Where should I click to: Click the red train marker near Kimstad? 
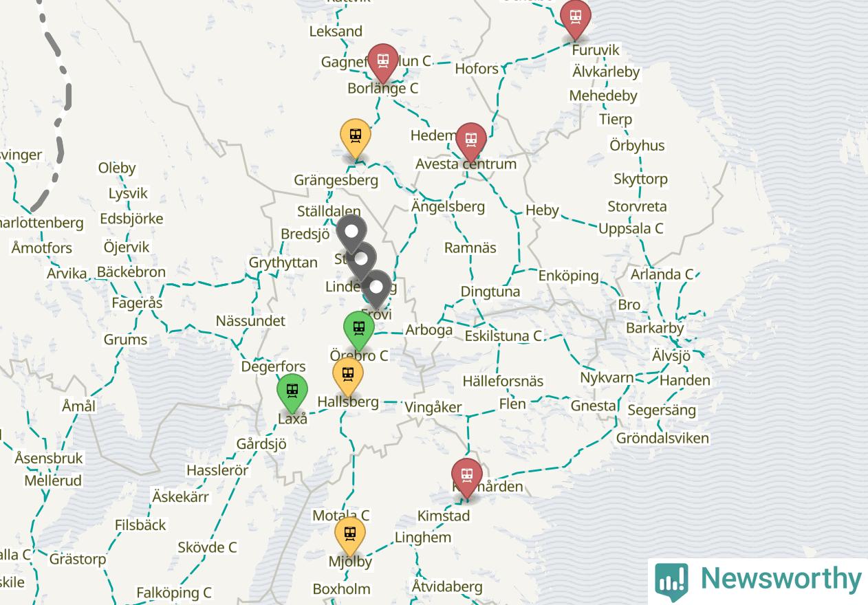[x=467, y=477]
